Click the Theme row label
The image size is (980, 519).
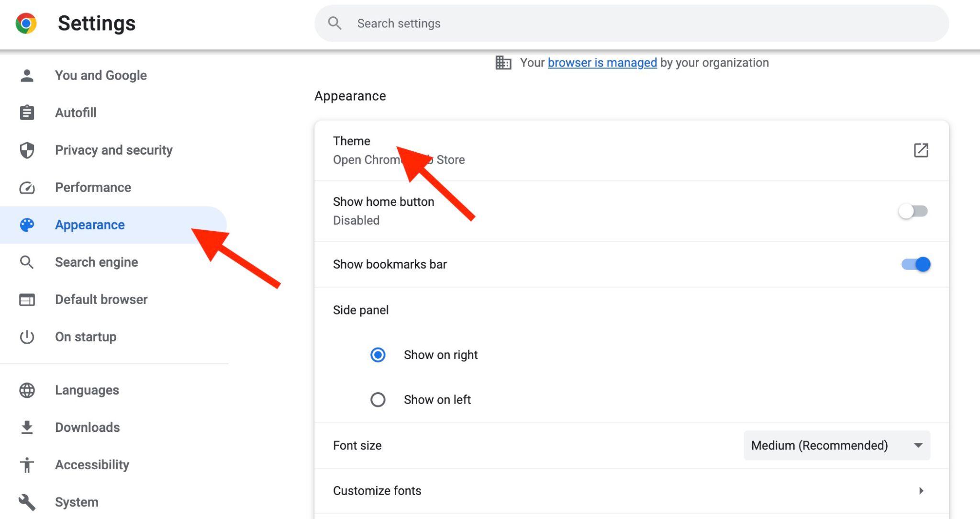pos(352,141)
